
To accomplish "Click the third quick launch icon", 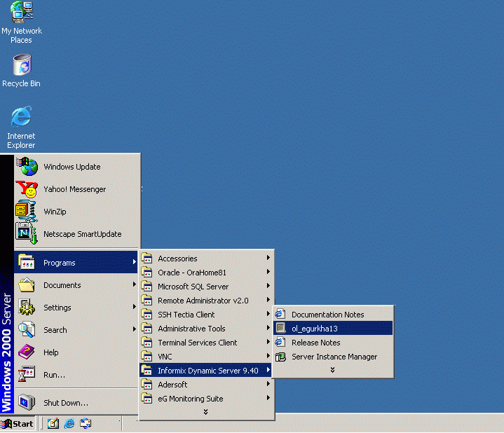I will (x=86, y=424).
